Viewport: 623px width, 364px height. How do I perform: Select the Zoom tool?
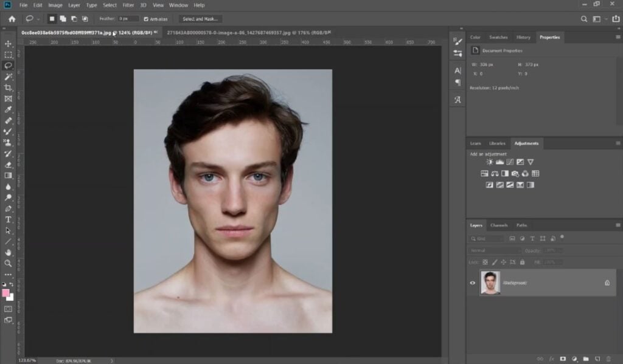click(8, 263)
